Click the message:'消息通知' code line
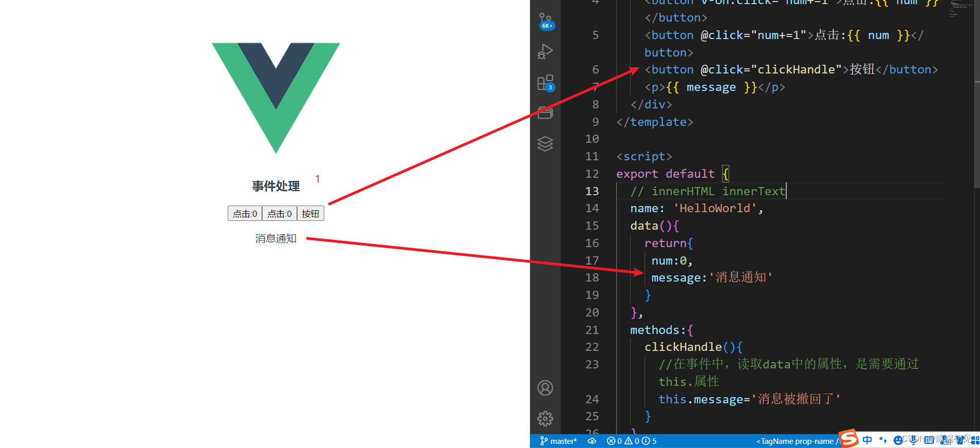The height and width of the screenshot is (448, 980). pos(712,277)
